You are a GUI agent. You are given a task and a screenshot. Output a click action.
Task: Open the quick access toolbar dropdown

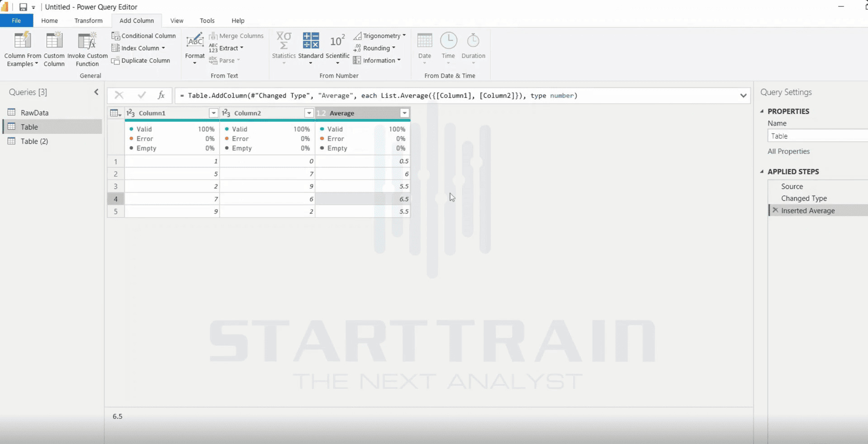point(33,7)
